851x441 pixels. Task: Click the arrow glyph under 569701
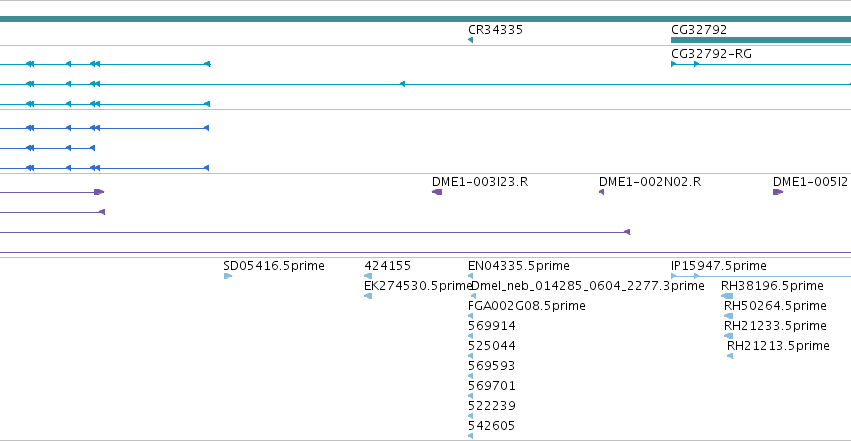click(471, 397)
